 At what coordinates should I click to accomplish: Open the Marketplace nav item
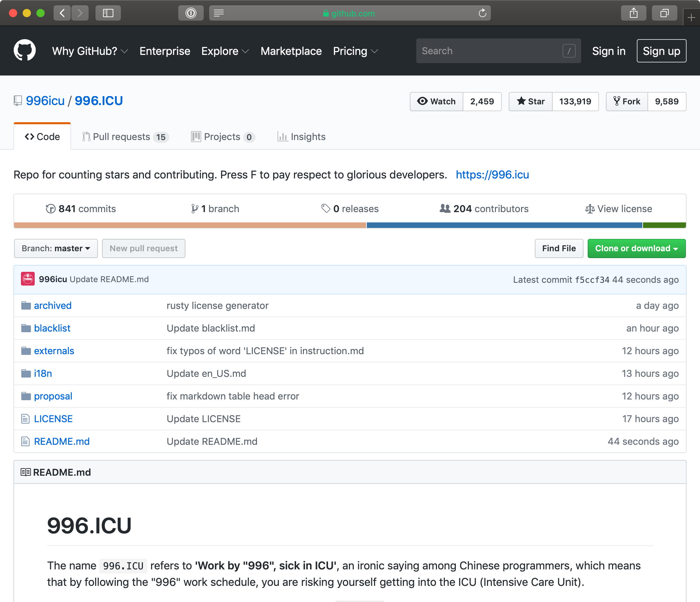tap(291, 51)
